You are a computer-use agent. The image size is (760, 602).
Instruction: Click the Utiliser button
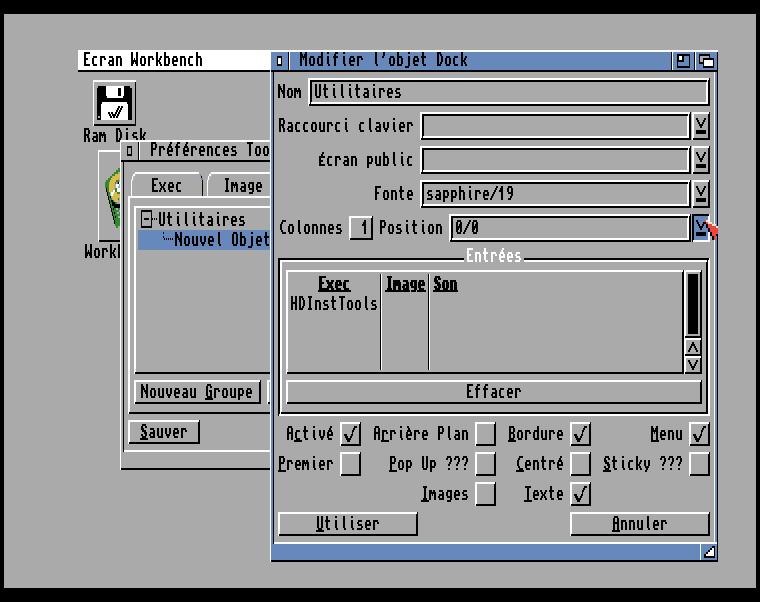[x=347, y=524]
